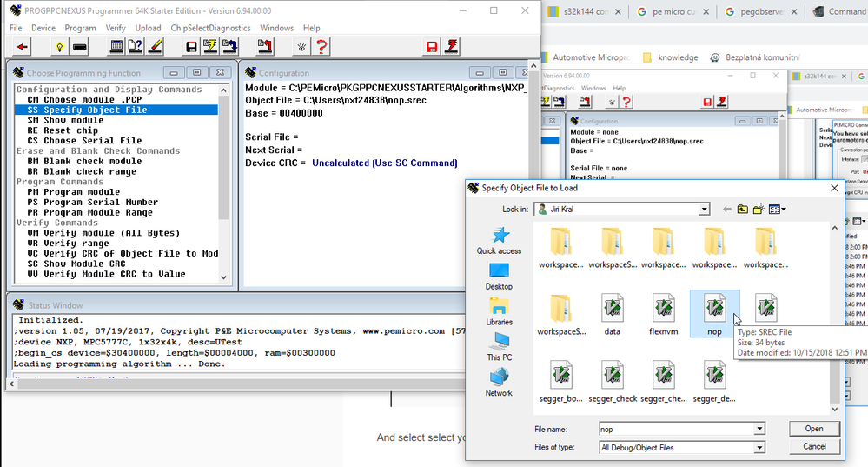This screenshot has height=467, width=868.
Task: Open the Windows menu
Action: click(277, 28)
